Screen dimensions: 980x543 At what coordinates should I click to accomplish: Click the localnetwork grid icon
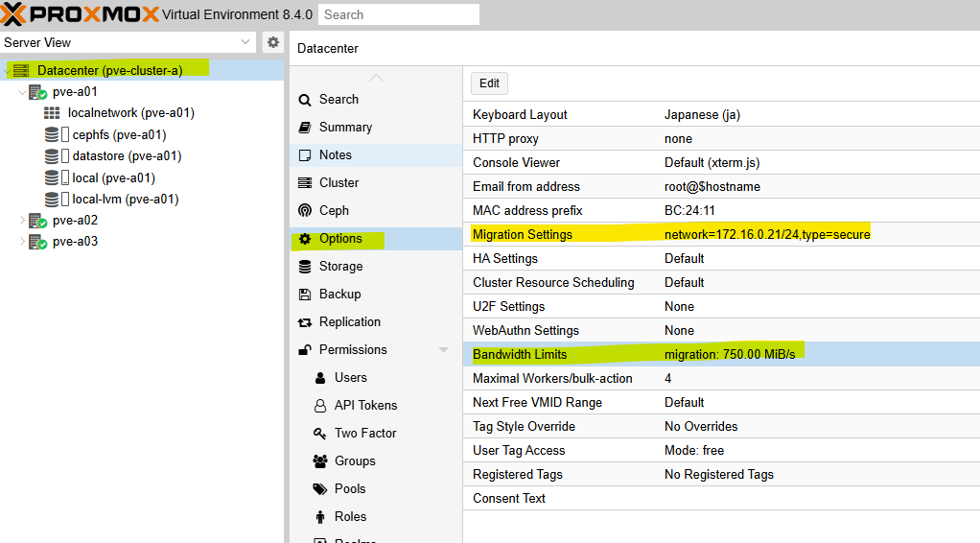tap(52, 113)
